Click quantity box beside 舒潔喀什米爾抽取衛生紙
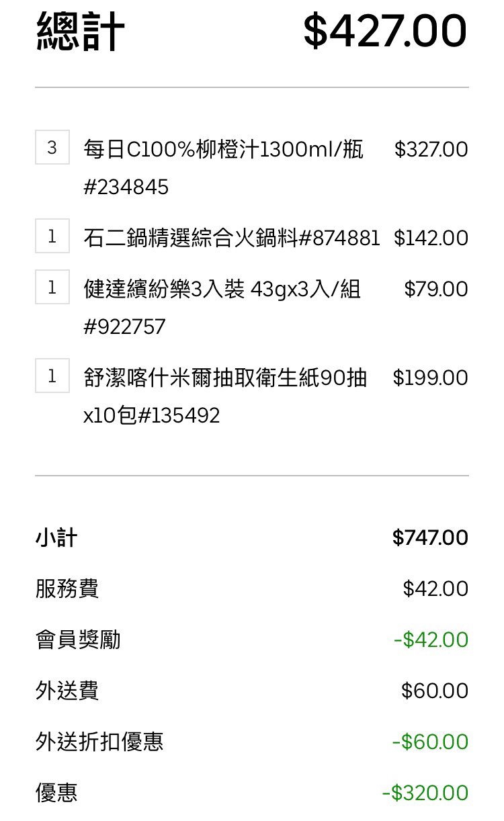This screenshot has height=821, width=504. coord(52,376)
